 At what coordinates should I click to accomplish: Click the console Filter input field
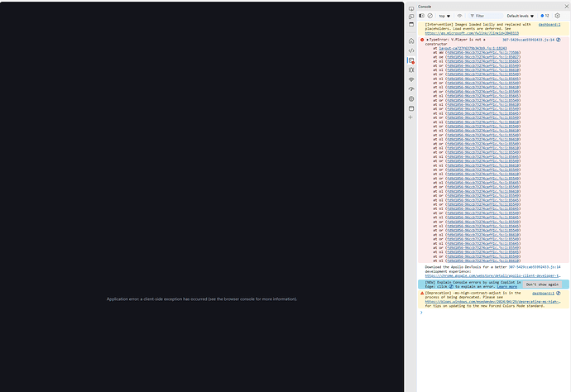(486, 16)
